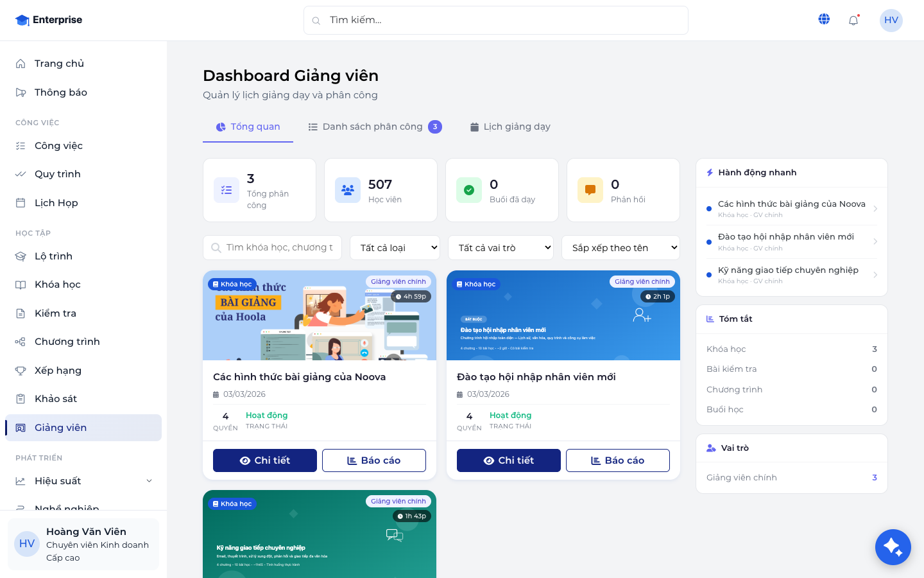Click badge 3 on Danh sách phân công tab

click(x=435, y=127)
